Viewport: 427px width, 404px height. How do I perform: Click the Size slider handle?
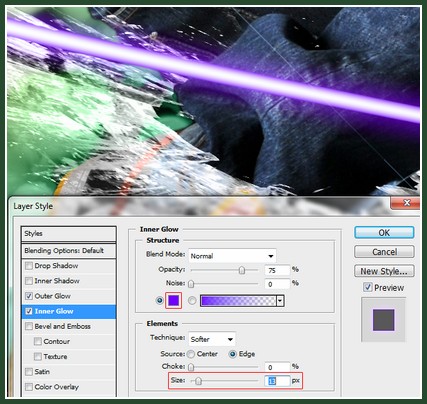pyautogui.click(x=198, y=381)
